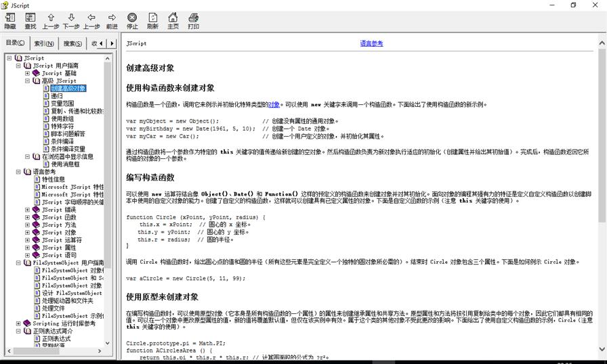Click the tree pane vertical scrollbar down arrow
Image resolution: width=607 pixels, height=364 pixels.
[x=107, y=343]
